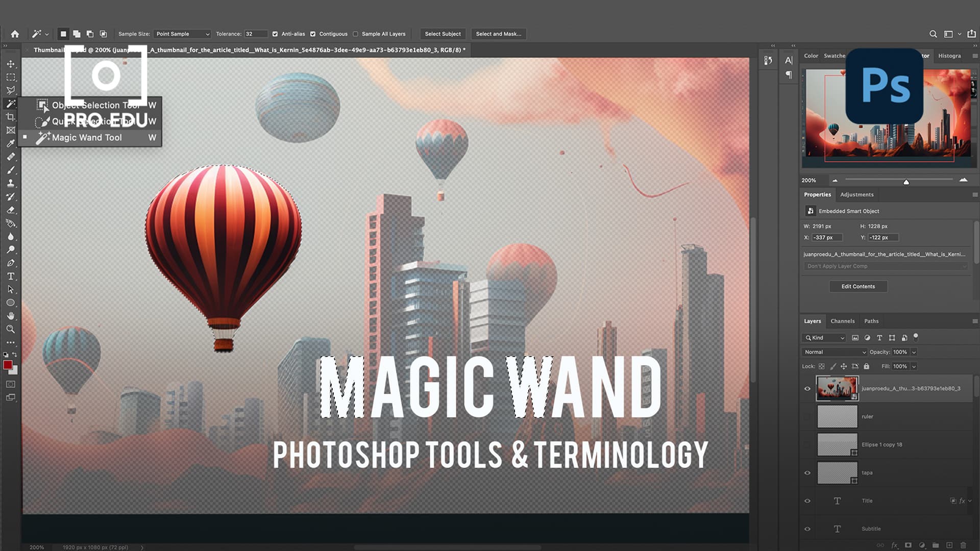The image size is (980, 551).
Task: Toggle Anti-alias checkbox
Action: coord(275,34)
